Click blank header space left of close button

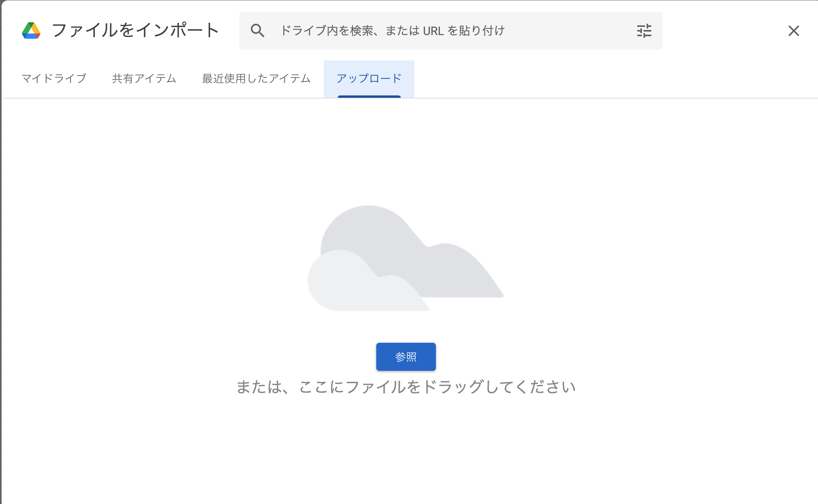[725, 31]
